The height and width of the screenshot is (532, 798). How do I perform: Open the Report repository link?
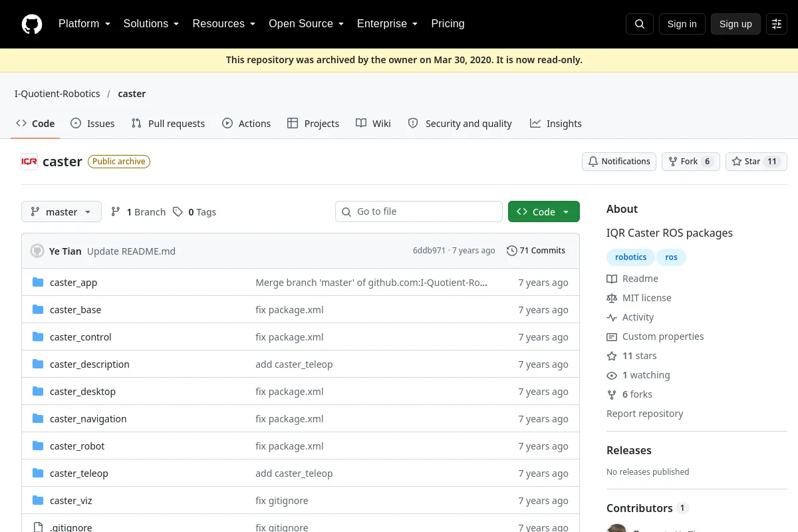coord(644,414)
